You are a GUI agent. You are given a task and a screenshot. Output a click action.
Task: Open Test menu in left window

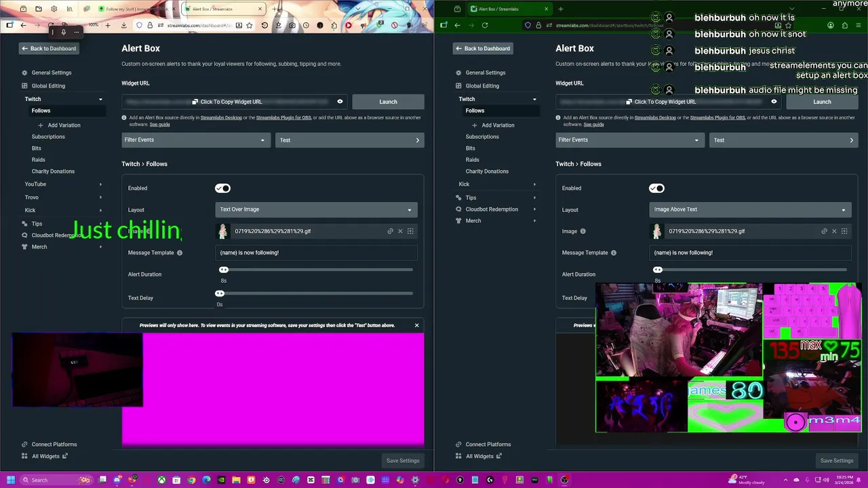coord(350,140)
